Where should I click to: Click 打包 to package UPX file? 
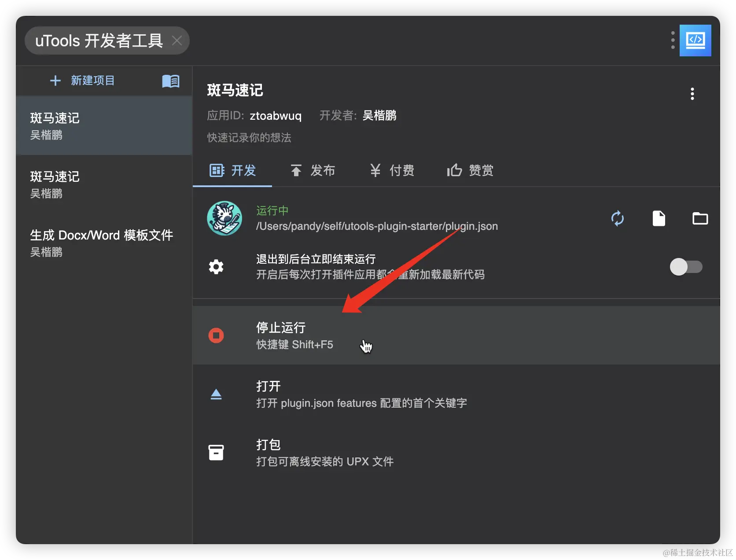click(456, 453)
